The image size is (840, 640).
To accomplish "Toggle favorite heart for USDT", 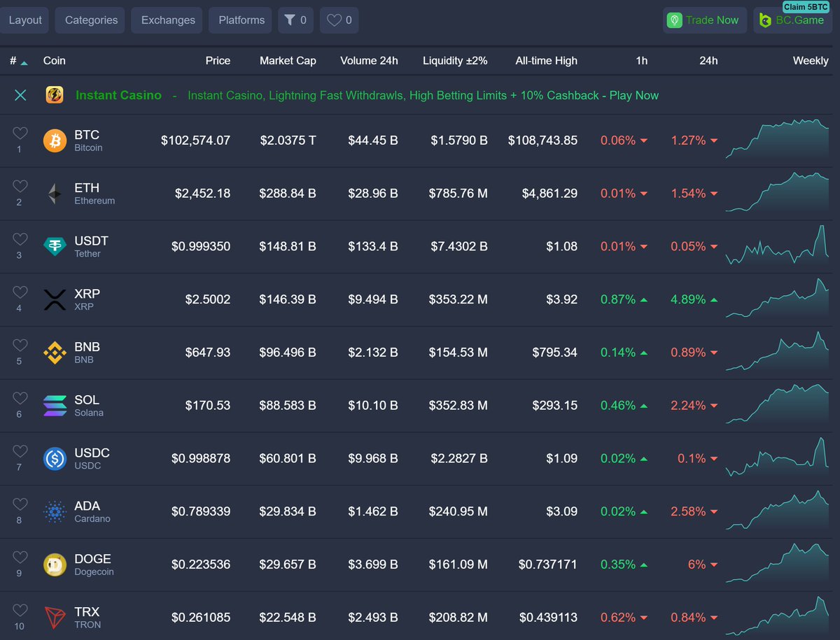I will (x=20, y=239).
